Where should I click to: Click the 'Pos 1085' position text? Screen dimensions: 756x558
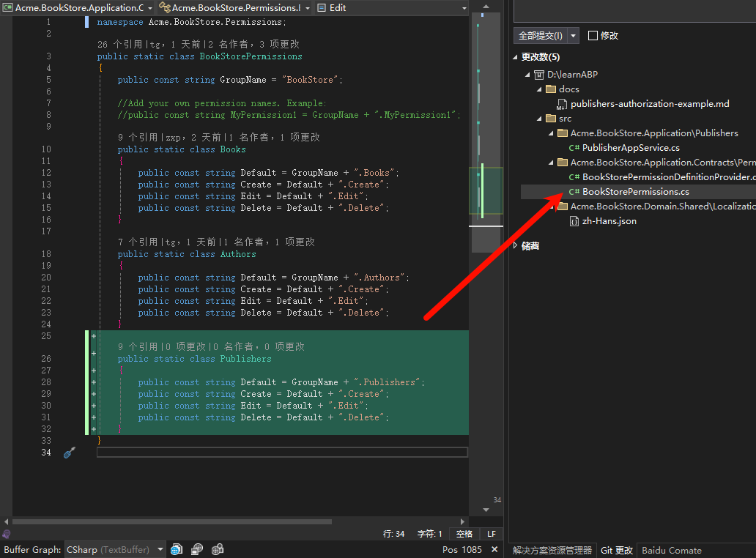pyautogui.click(x=462, y=549)
